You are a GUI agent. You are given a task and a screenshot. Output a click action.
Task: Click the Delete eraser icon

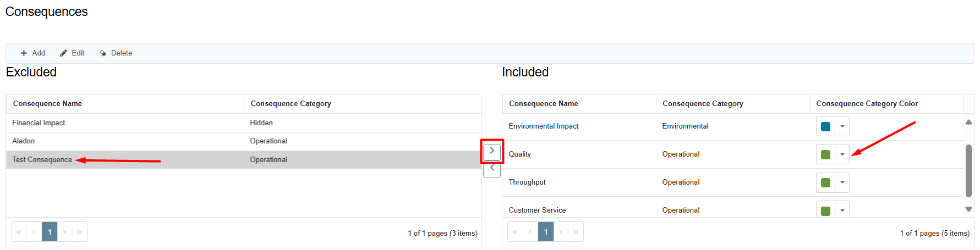coord(103,53)
